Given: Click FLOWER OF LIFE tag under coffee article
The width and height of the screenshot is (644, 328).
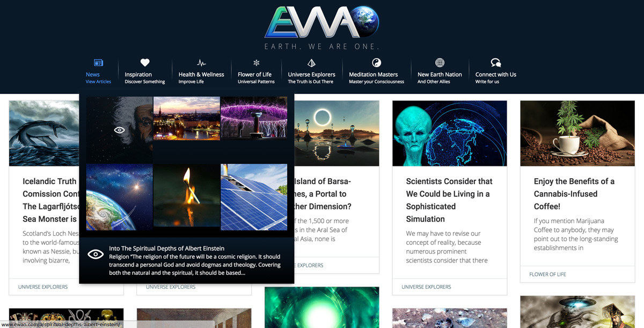Looking at the screenshot, I should [547, 274].
